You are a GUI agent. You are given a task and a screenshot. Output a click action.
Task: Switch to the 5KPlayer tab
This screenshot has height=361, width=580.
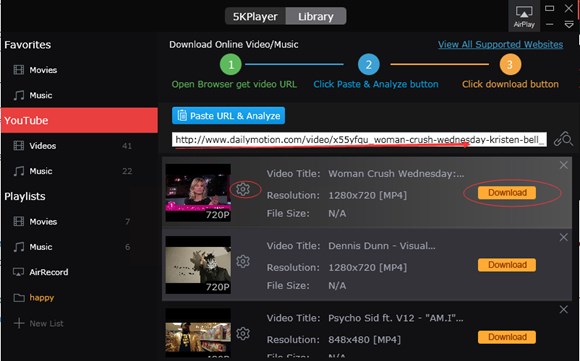(255, 16)
